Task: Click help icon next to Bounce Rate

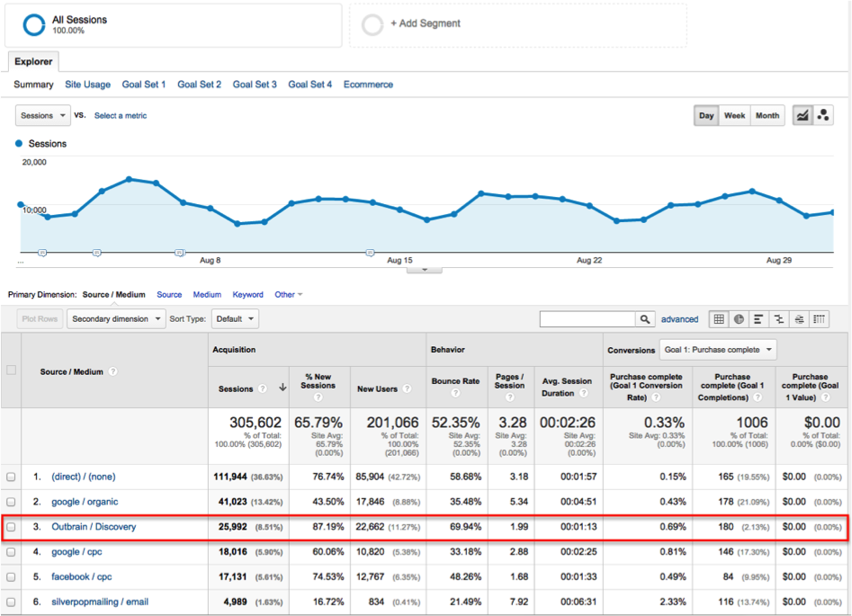Action: click(x=455, y=393)
